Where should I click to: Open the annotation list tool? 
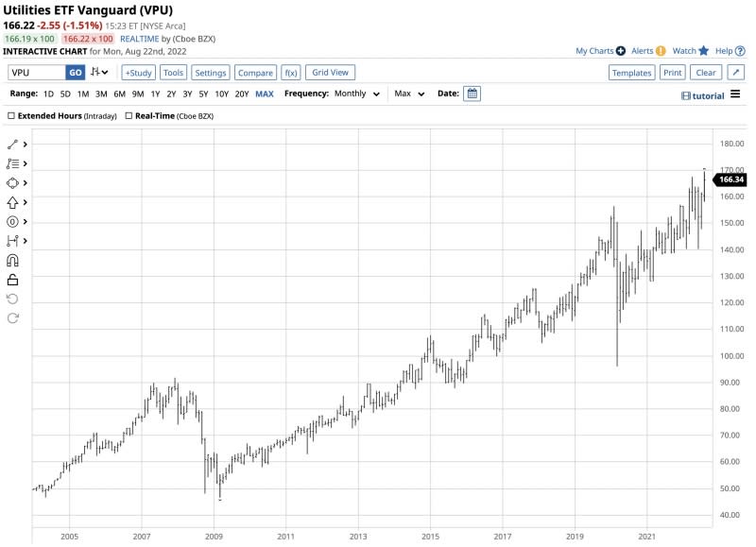13,162
